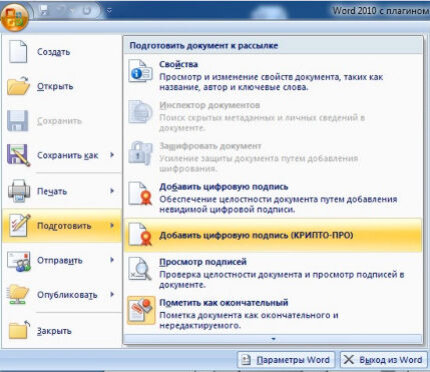Click the 'Word 2010 с плагином' title text

click(x=381, y=11)
